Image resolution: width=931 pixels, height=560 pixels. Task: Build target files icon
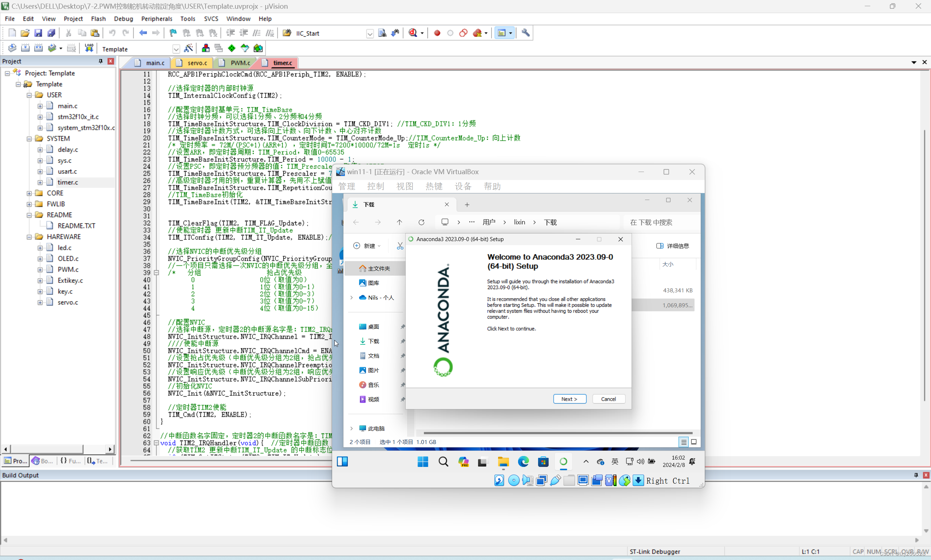pyautogui.click(x=25, y=48)
